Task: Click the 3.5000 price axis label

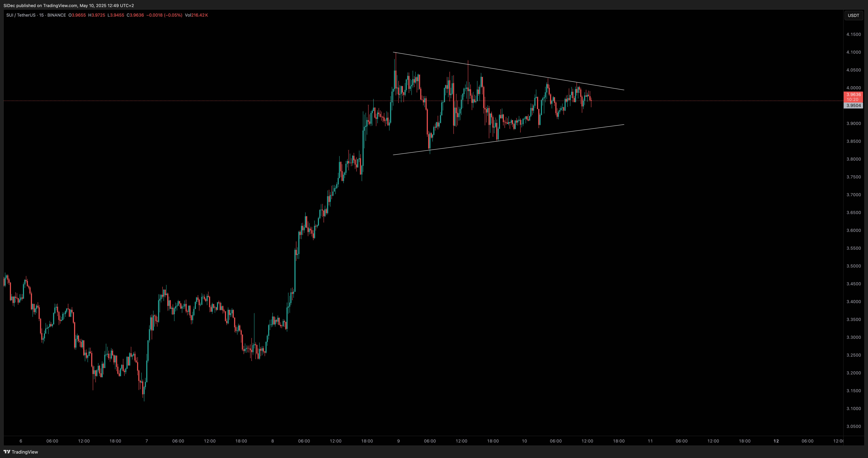Action: point(854,266)
